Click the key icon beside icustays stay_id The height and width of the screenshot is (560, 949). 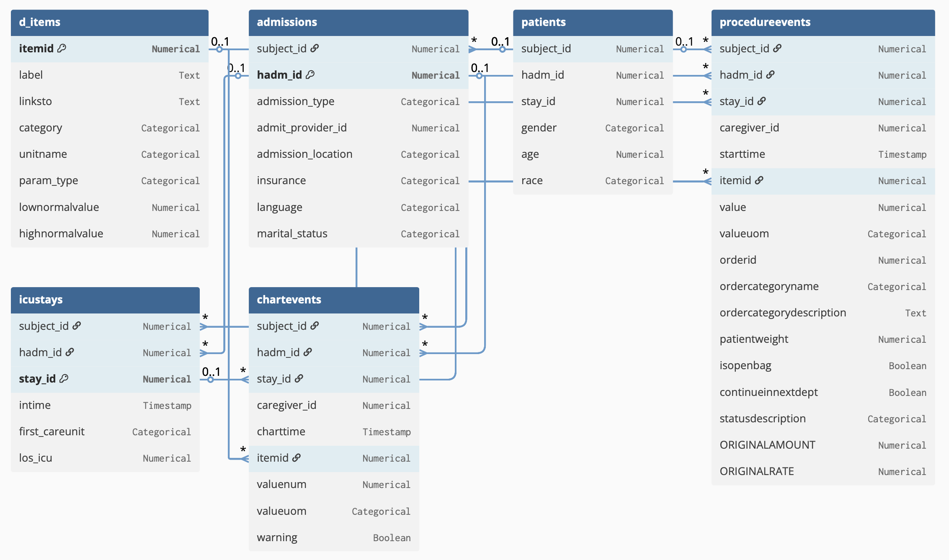click(x=64, y=379)
